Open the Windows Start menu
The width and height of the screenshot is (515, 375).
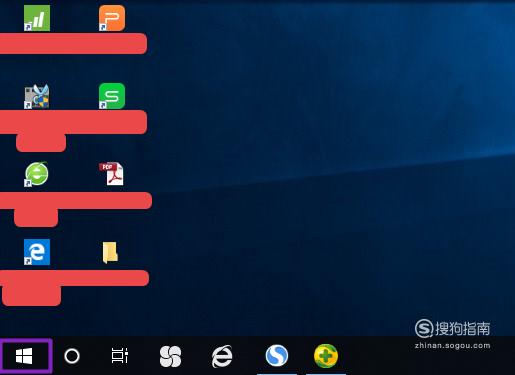(x=24, y=356)
